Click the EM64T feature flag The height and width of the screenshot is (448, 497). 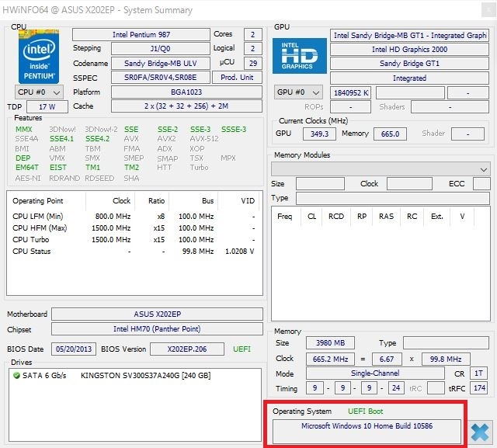pos(27,167)
